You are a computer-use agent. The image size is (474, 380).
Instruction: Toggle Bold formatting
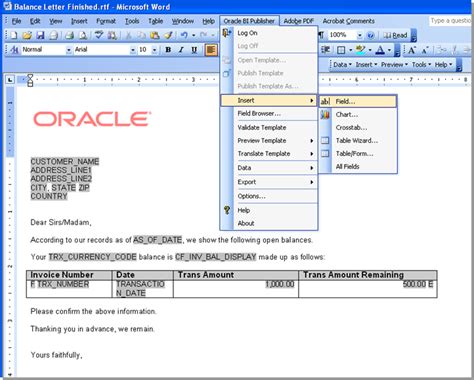click(x=168, y=50)
